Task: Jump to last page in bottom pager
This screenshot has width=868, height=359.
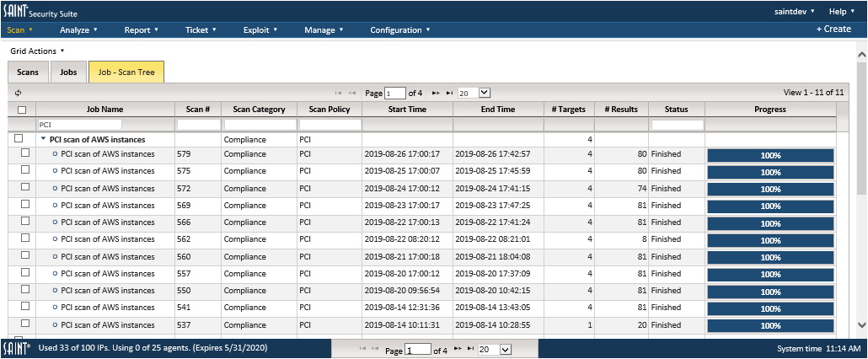Action: [471, 349]
